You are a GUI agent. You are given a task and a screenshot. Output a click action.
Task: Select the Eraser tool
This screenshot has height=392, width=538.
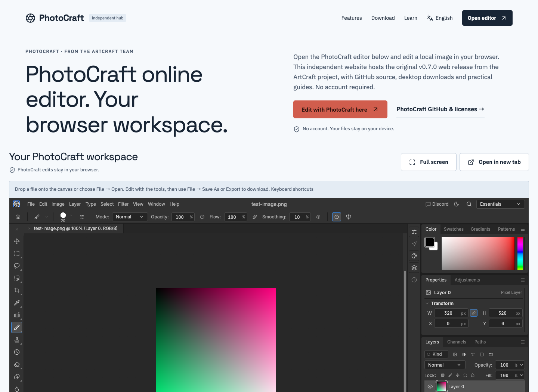[x=17, y=364]
